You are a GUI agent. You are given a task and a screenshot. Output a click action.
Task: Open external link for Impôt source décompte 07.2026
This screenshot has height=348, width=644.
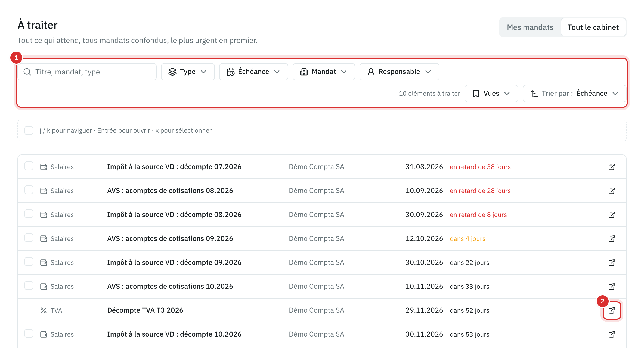[x=612, y=167]
